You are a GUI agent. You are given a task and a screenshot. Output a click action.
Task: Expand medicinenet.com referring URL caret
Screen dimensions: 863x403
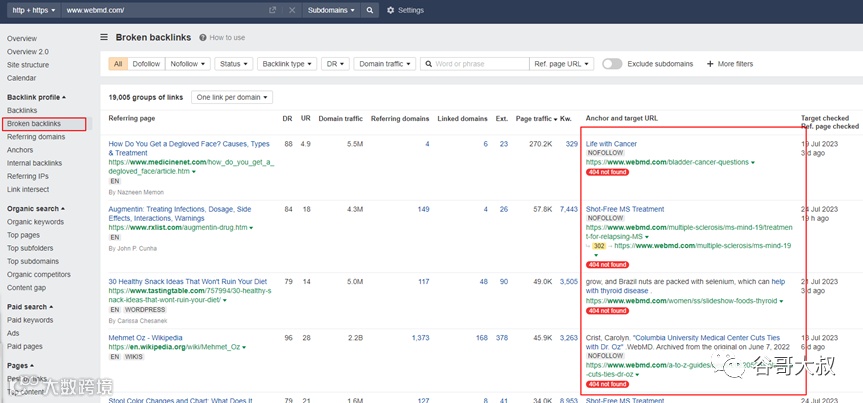click(194, 172)
